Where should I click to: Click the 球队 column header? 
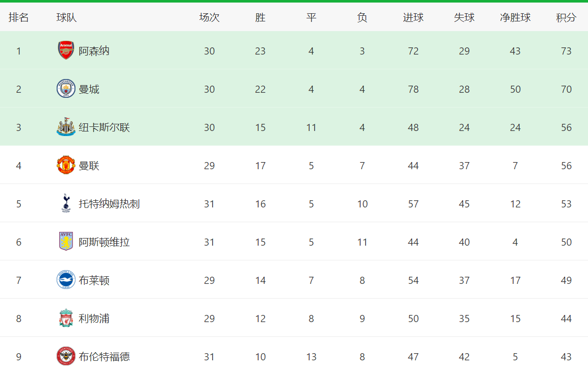pyautogui.click(x=66, y=17)
